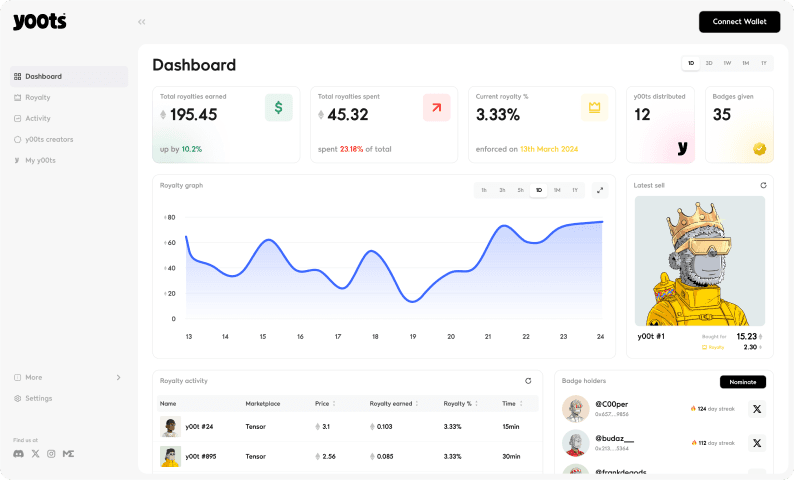Open Instagram icon in sidebar footer
794x480 pixels.
51,454
